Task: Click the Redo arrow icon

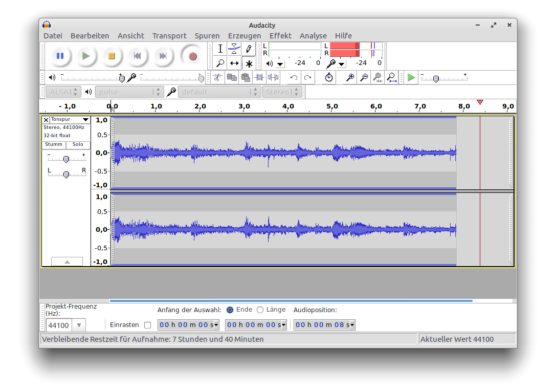Action: click(307, 77)
